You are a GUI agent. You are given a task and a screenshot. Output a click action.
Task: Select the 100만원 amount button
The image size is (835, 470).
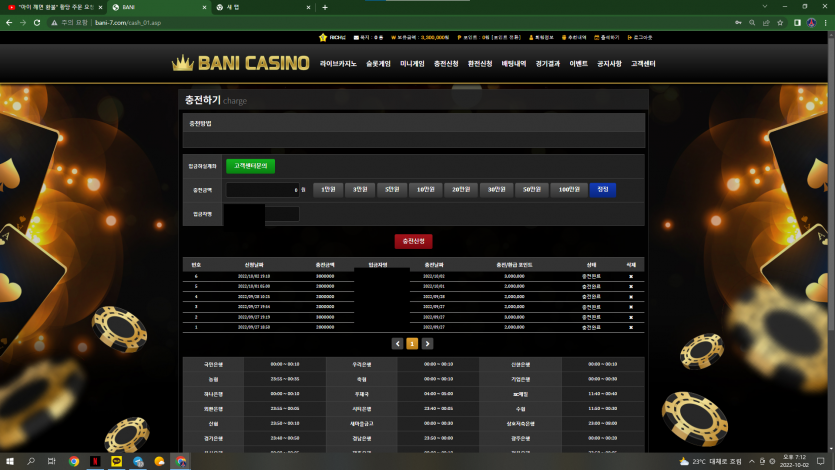tap(569, 190)
